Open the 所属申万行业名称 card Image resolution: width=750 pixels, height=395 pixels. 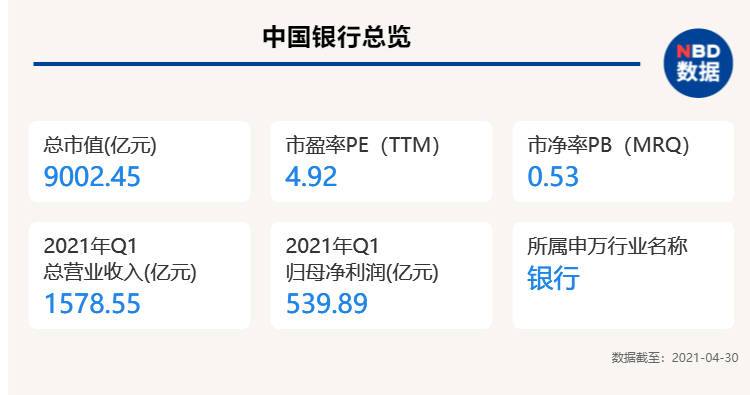[623, 275]
